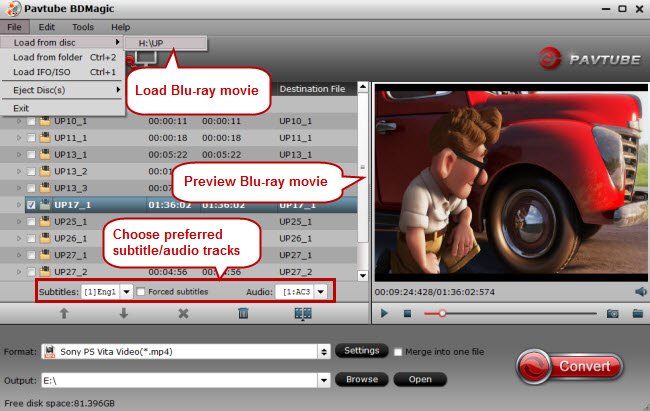Check the UP13_2 title checkbox

click(31, 171)
